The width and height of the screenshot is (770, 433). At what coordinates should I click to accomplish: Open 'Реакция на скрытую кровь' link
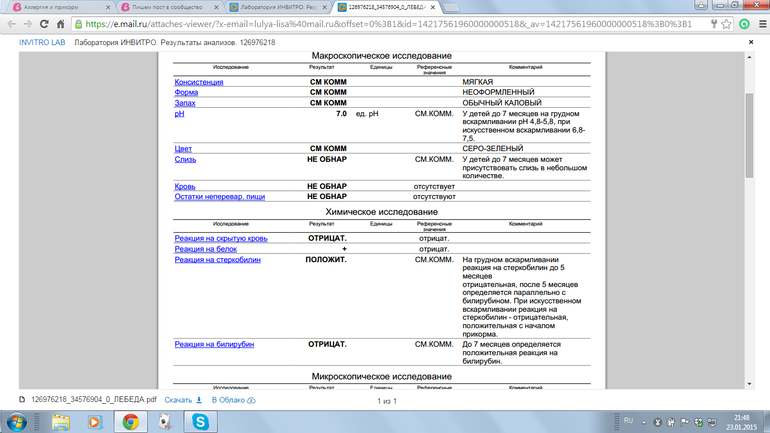221,238
